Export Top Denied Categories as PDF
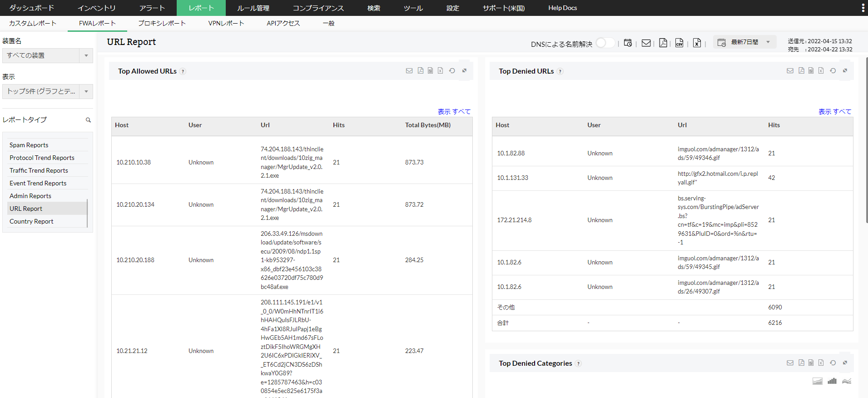 [x=801, y=363]
